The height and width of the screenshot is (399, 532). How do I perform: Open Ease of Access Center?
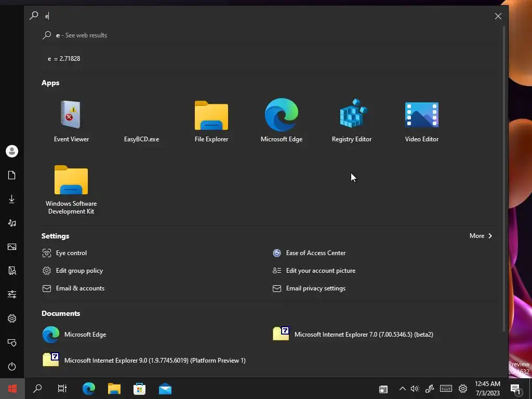[309, 253]
